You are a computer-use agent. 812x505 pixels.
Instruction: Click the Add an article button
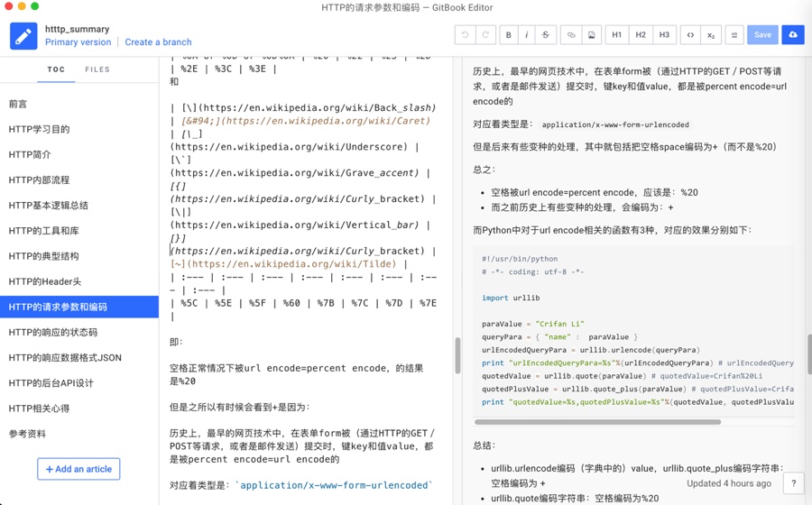[x=78, y=469]
